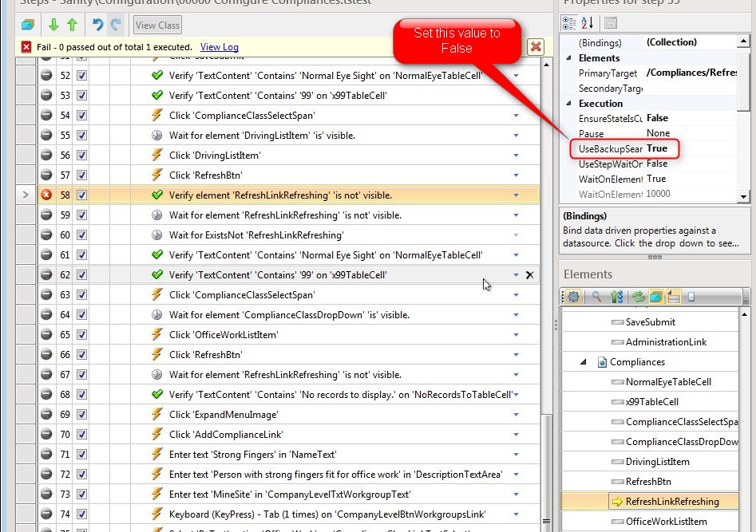Image resolution: width=756 pixels, height=532 pixels.
Task: Toggle the checkbox for step 69
Action: click(x=82, y=414)
